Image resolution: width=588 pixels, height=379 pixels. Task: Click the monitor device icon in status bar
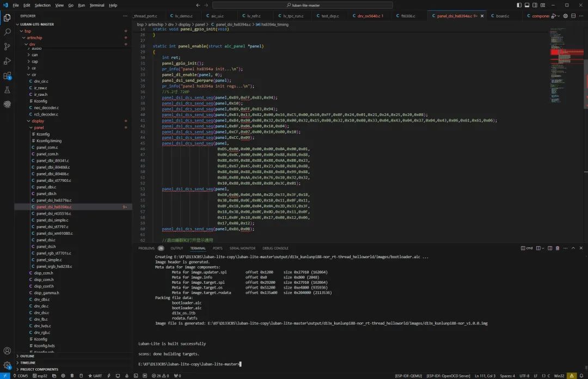(x=118, y=376)
